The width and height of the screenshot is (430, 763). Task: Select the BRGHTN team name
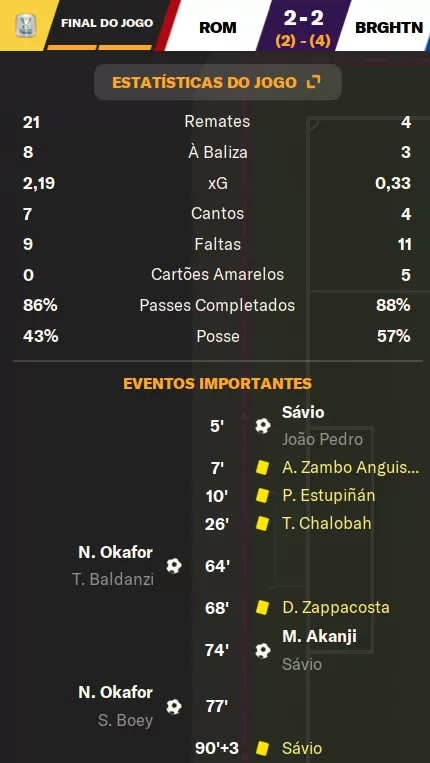coord(389,28)
